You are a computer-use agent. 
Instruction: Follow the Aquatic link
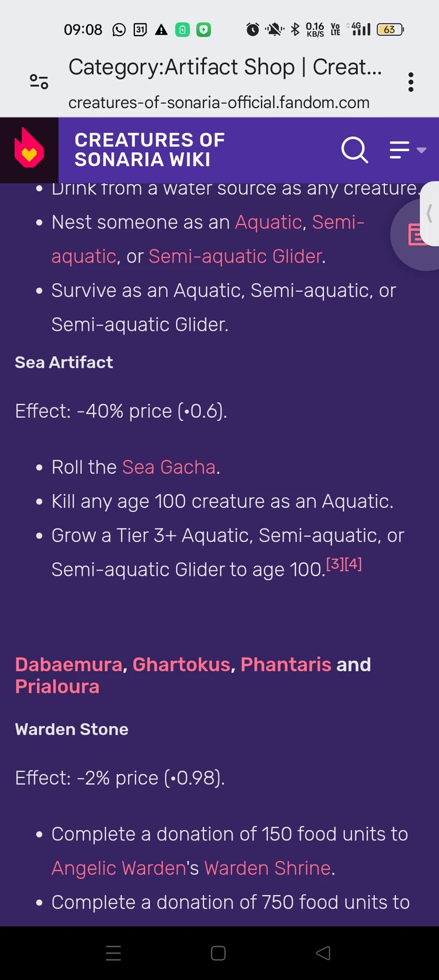[x=268, y=222]
